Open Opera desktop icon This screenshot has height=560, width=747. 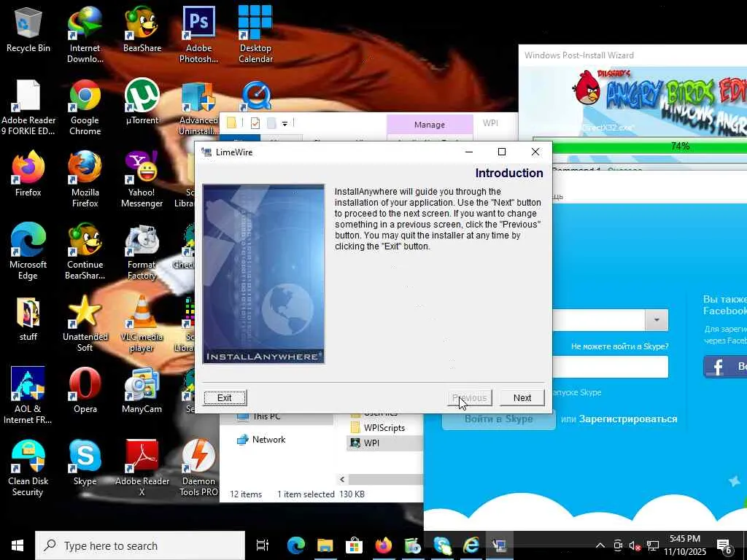click(85, 391)
